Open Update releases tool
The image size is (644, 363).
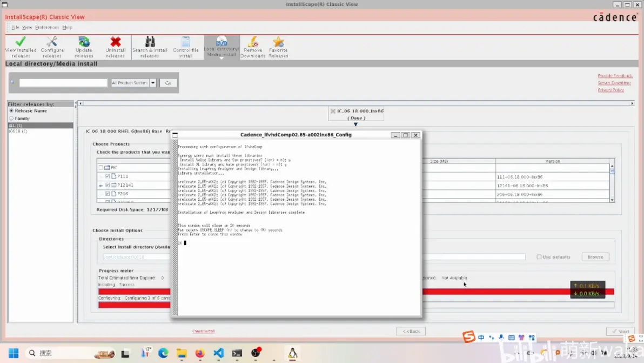pos(84,47)
